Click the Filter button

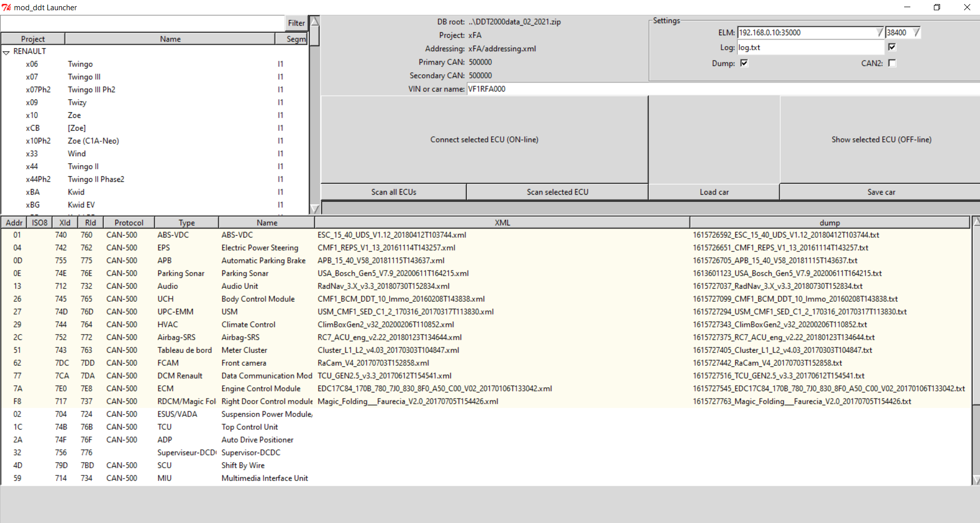(x=296, y=23)
